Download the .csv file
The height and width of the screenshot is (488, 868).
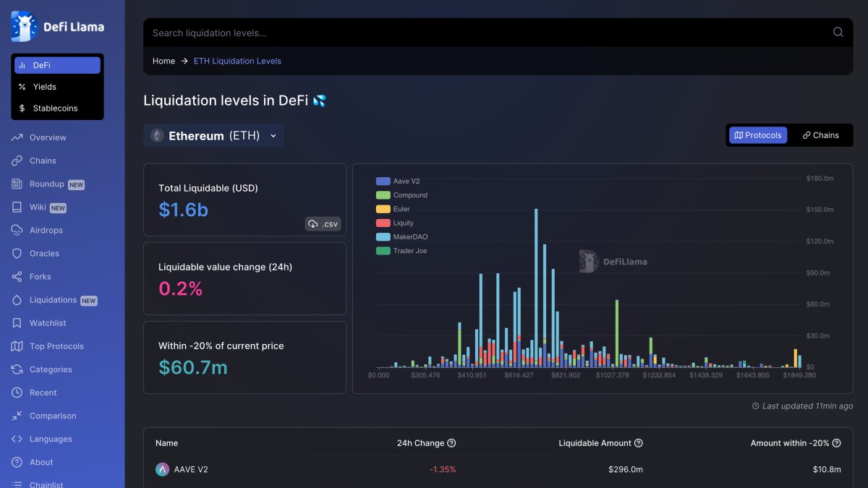(x=323, y=224)
